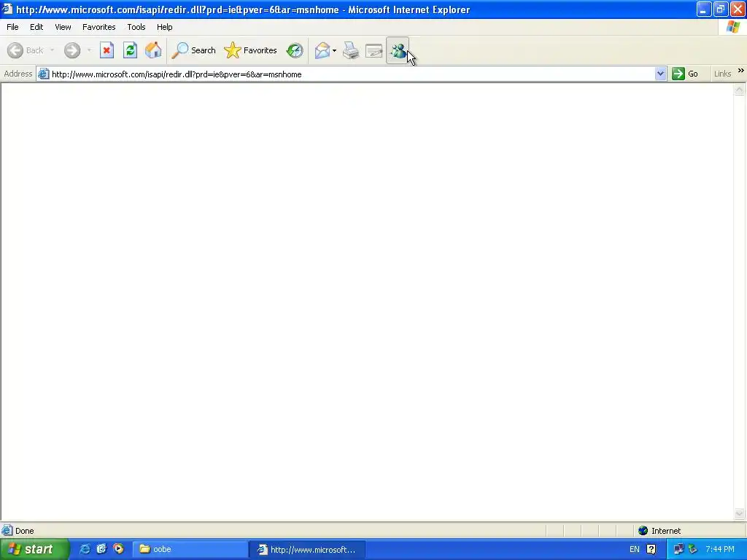747x560 pixels.
Task: Expand the address bar dropdown list
Action: 660,74
